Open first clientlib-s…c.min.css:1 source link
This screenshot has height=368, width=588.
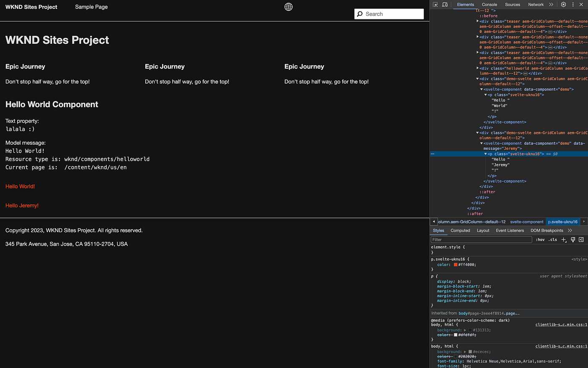561,325
